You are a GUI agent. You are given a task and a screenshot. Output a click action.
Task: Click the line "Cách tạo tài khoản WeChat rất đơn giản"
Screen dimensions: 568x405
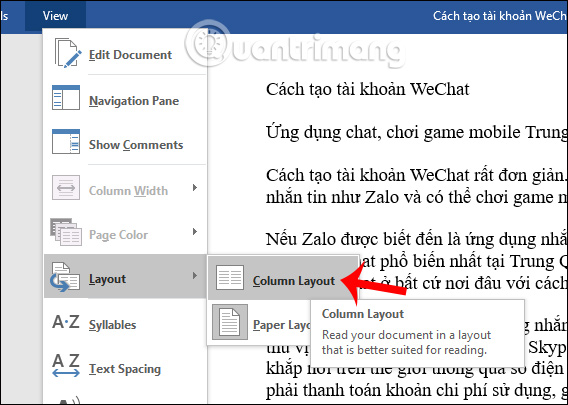click(x=417, y=175)
